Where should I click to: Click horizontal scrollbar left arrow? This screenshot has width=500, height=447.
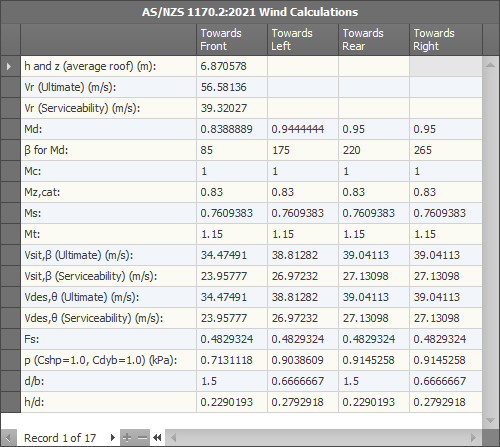[173, 437]
